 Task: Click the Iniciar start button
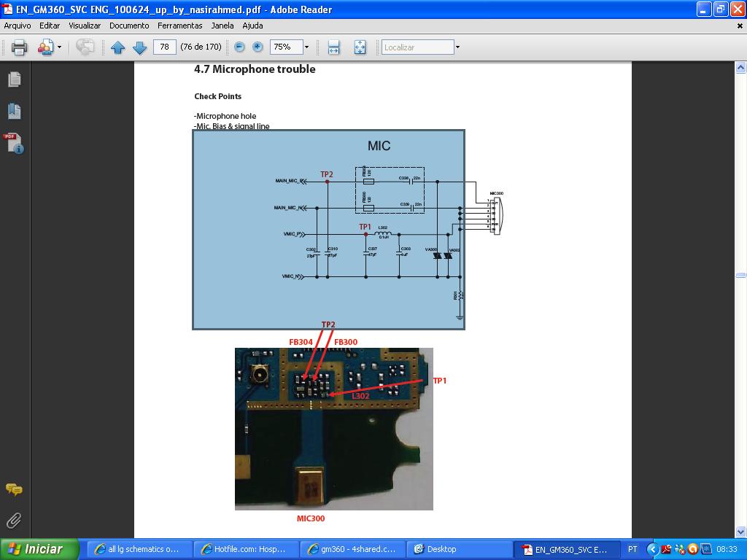click(x=39, y=549)
